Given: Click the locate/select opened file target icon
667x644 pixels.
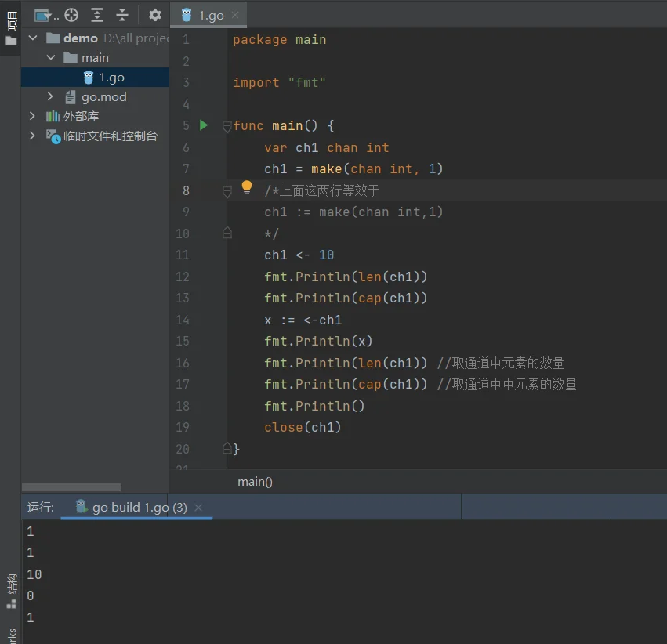Looking at the screenshot, I should pyautogui.click(x=71, y=15).
